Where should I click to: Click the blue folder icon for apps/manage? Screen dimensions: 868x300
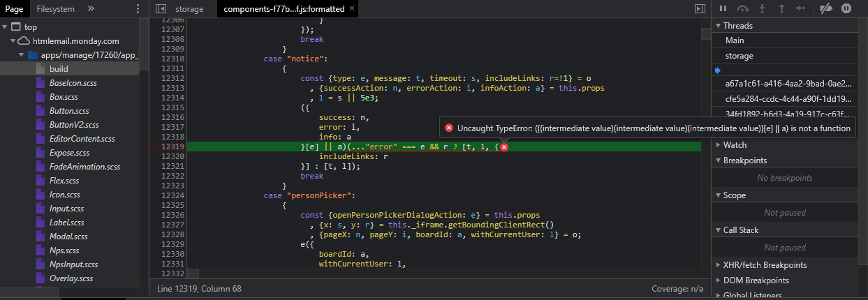click(32, 55)
